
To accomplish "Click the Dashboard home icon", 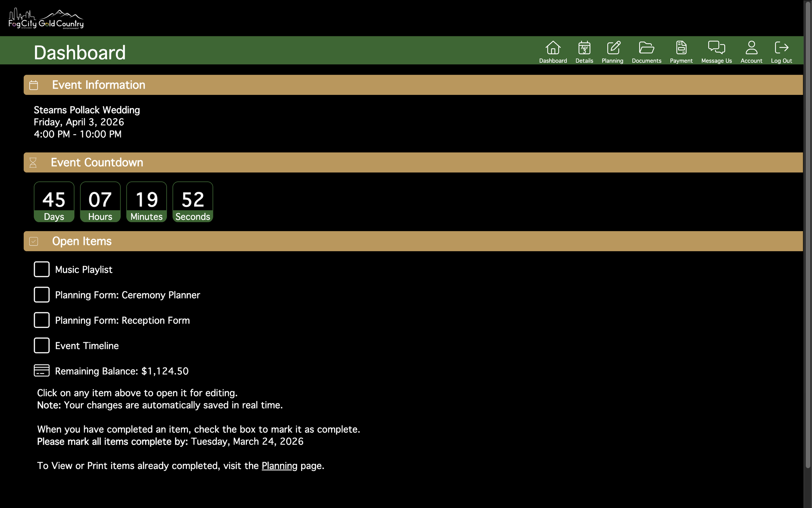I will pos(553,48).
